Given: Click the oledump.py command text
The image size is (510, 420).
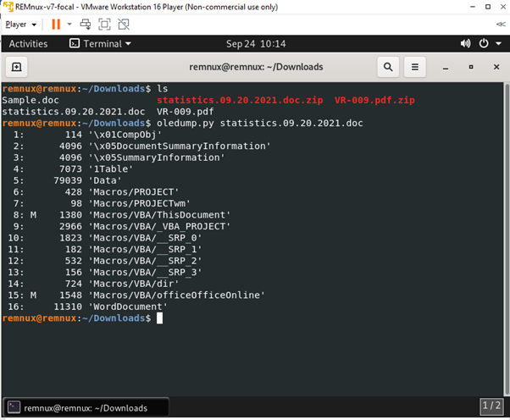Looking at the screenshot, I should pyautogui.click(x=186, y=123).
